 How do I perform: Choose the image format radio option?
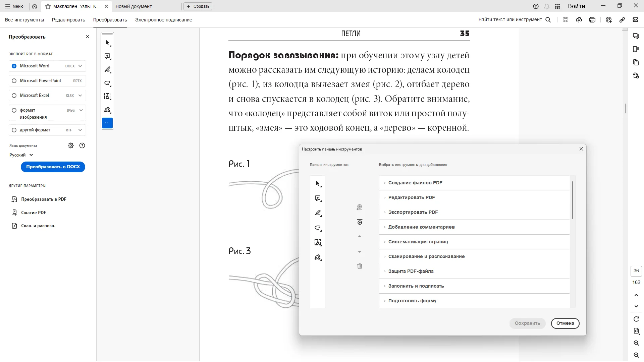tap(14, 110)
